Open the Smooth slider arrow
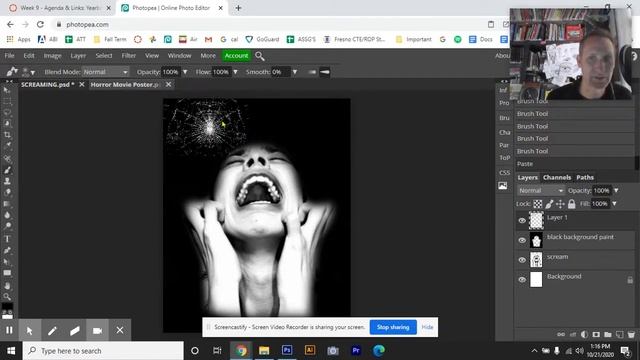640x360 pixels. tap(295, 72)
